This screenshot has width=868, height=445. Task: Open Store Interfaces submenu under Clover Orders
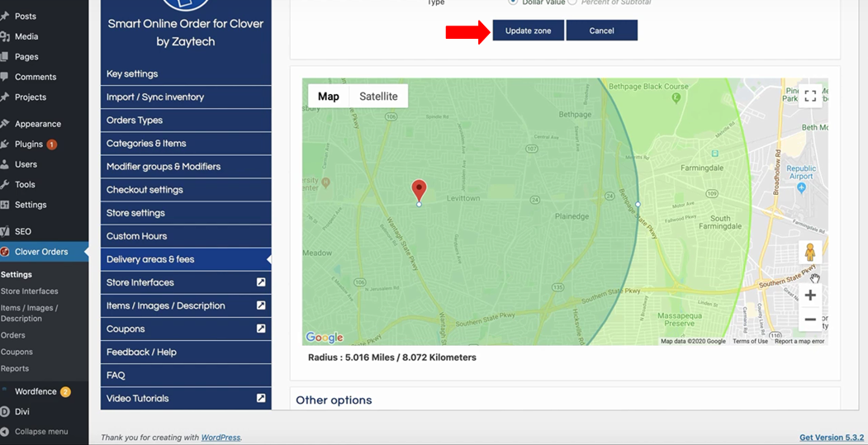click(30, 291)
